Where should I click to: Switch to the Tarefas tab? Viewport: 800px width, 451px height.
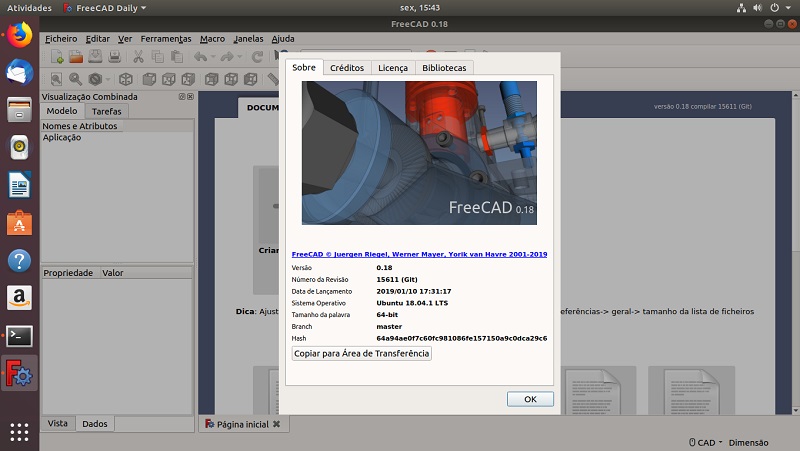click(107, 111)
